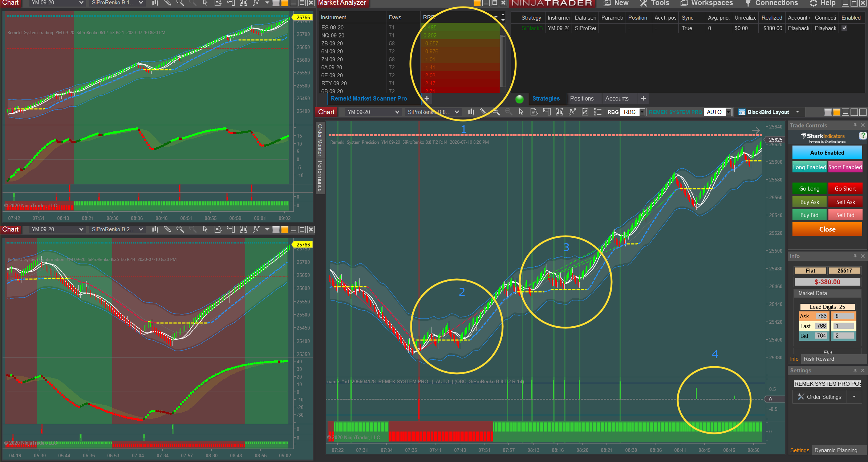Click the grey swatch in main chart toolbar
This screenshot has width=868, height=462.
(828, 112)
